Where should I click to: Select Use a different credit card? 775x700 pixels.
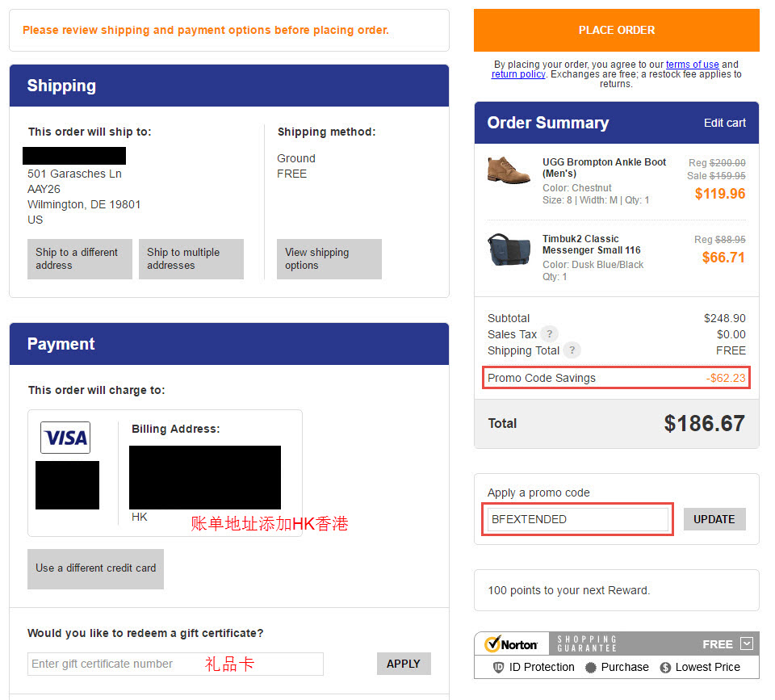95,568
